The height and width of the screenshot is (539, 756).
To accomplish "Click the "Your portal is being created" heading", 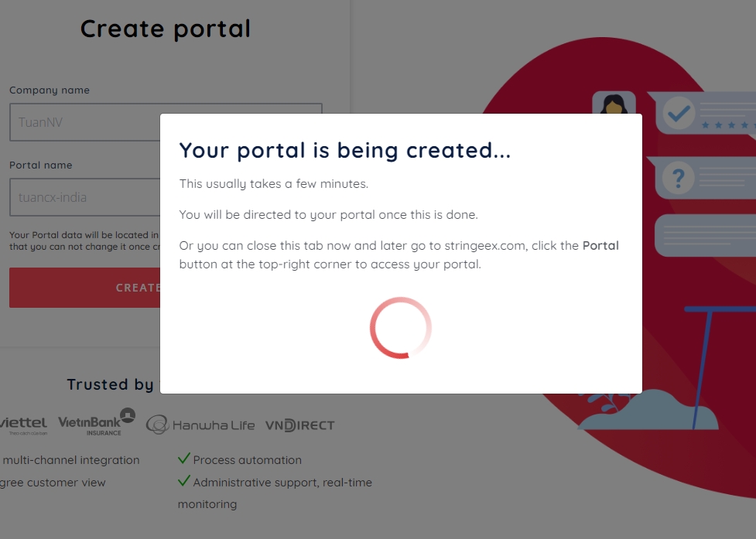I will click(x=345, y=150).
